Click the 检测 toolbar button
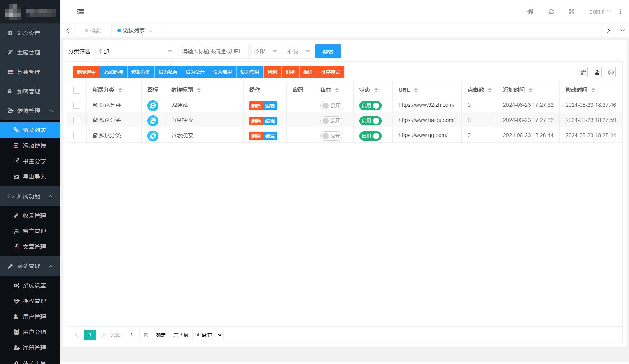629x364 pixels. 272,72
